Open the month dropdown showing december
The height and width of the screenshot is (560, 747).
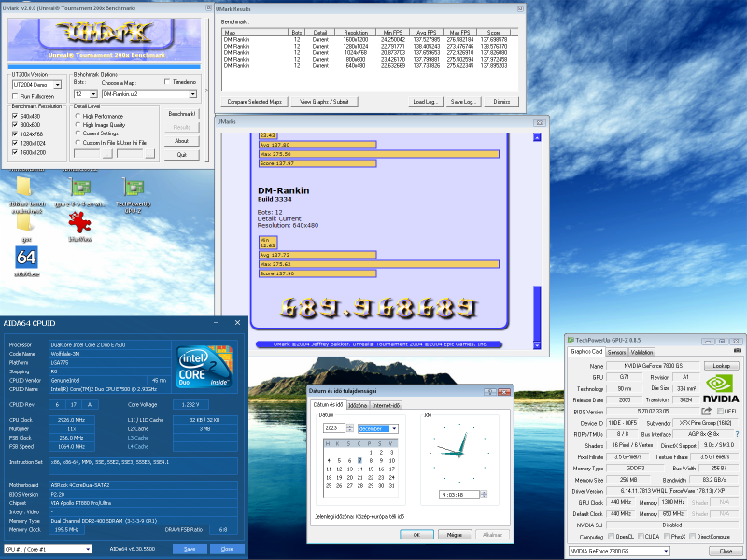[x=394, y=428]
